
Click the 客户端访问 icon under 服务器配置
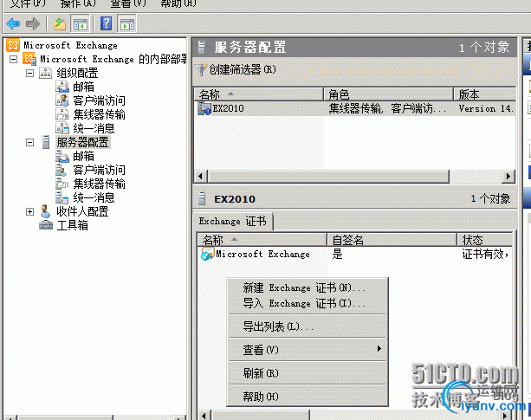[x=62, y=170]
